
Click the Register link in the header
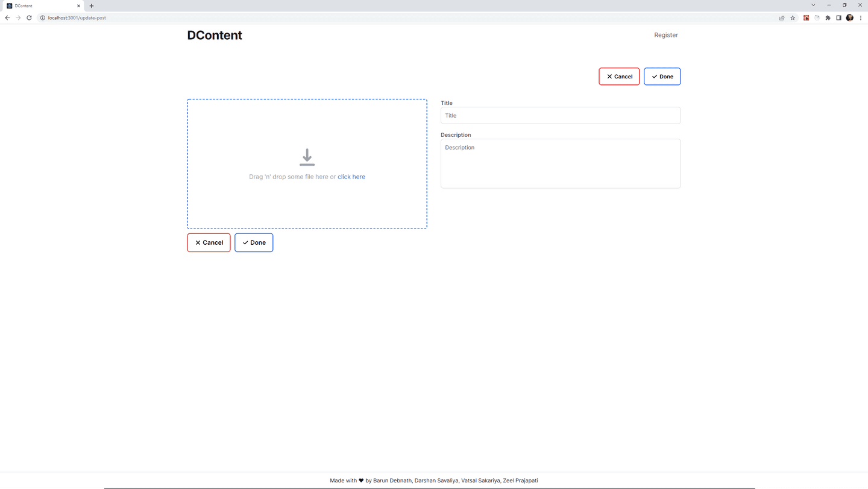[x=666, y=35]
